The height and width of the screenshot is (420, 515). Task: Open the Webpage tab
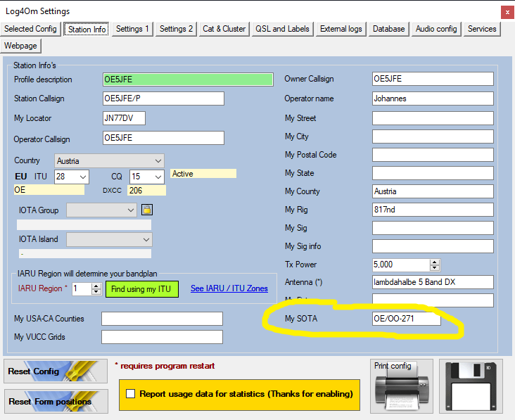pos(20,46)
